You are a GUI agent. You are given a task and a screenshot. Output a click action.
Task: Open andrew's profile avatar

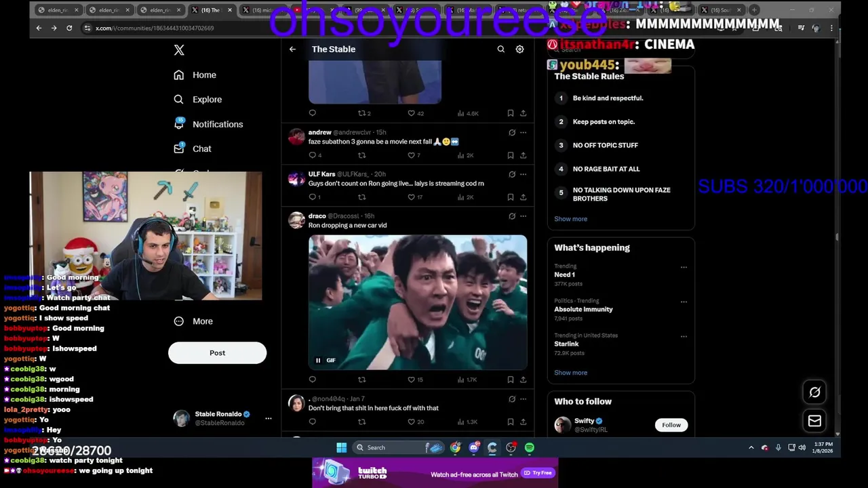pos(296,136)
